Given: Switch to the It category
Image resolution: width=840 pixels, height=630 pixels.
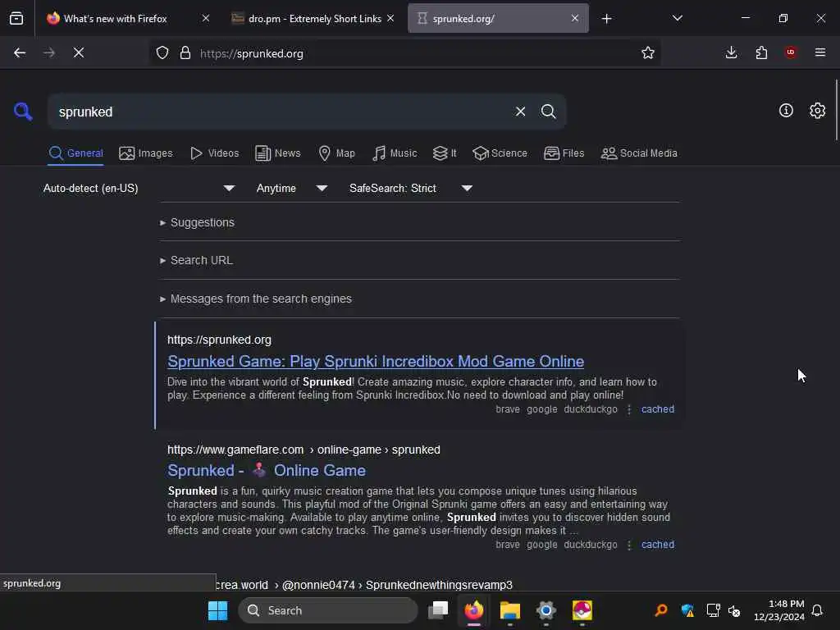Looking at the screenshot, I should pyautogui.click(x=445, y=153).
